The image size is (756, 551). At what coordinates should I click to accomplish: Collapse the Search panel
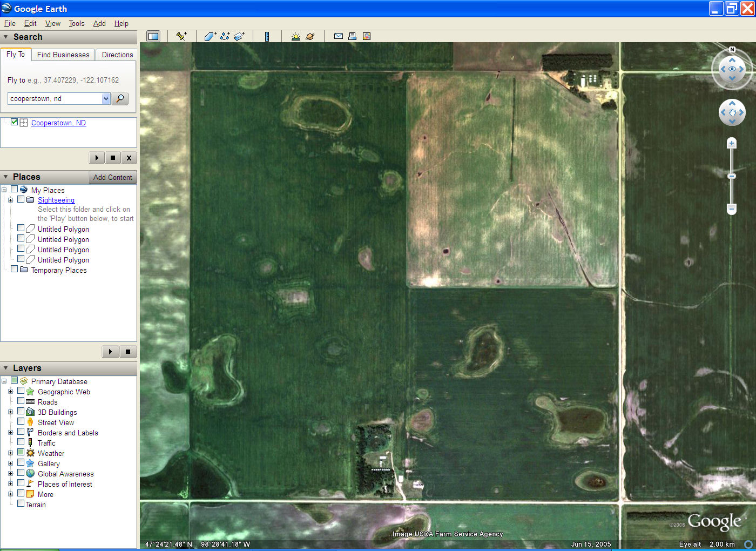click(6, 37)
